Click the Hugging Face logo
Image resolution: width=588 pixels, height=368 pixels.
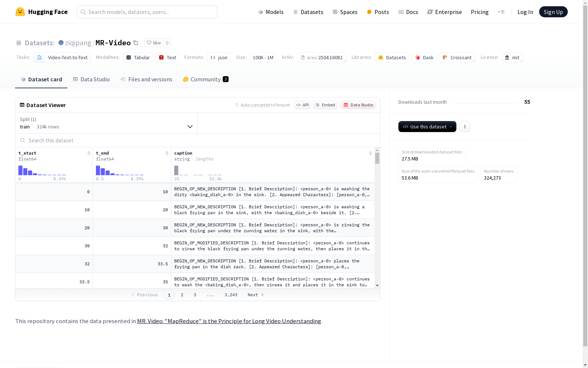click(42, 12)
